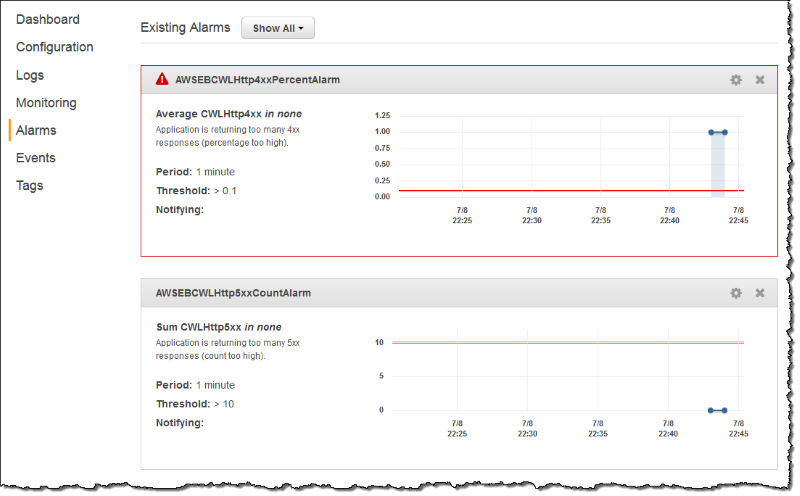
Task: Go to Dashboard in the sidebar
Action: pos(47,19)
